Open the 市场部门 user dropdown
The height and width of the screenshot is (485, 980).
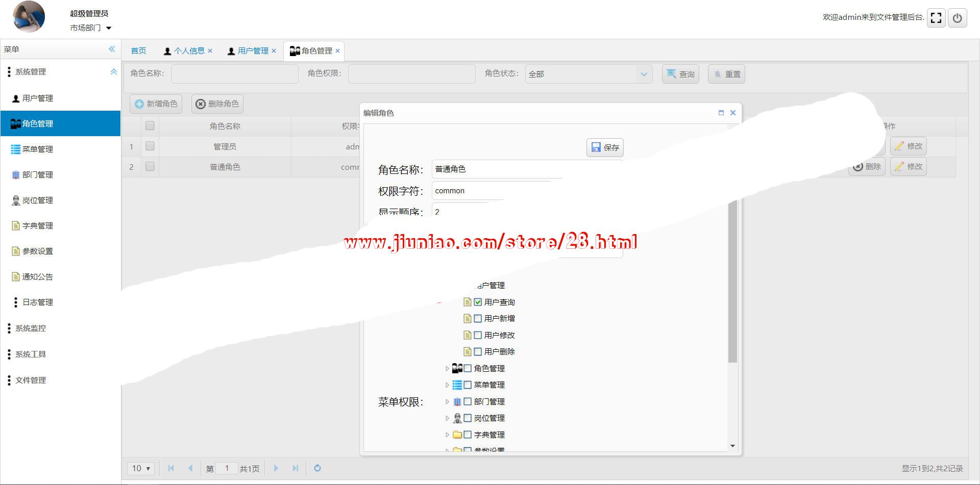pyautogui.click(x=91, y=28)
